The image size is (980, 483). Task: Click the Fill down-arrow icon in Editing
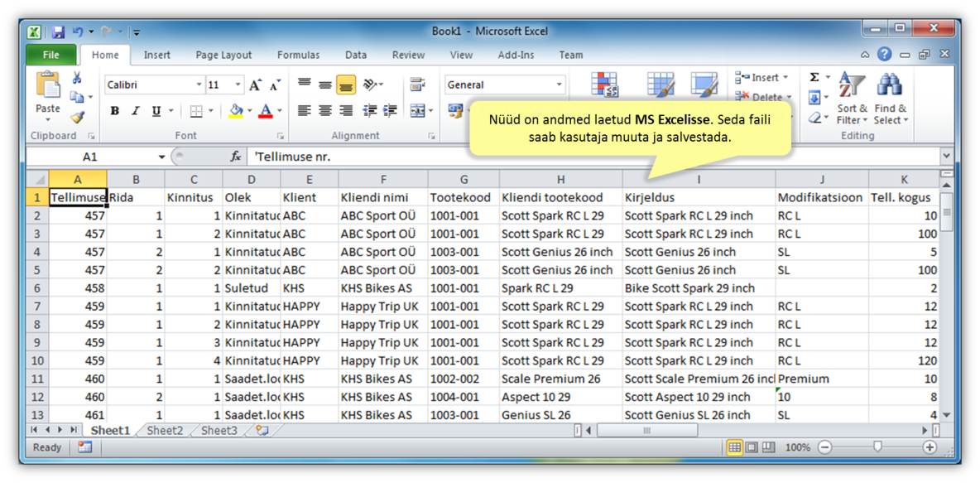814,98
